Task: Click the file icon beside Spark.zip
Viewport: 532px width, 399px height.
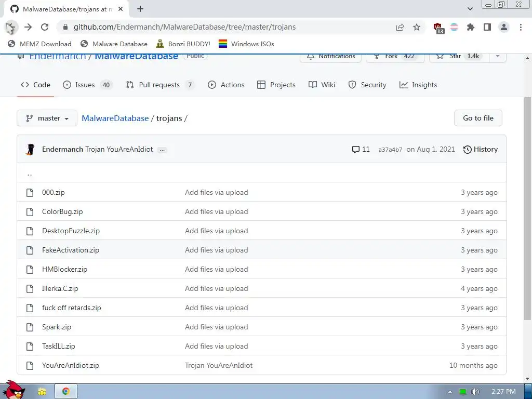Action: click(x=30, y=327)
